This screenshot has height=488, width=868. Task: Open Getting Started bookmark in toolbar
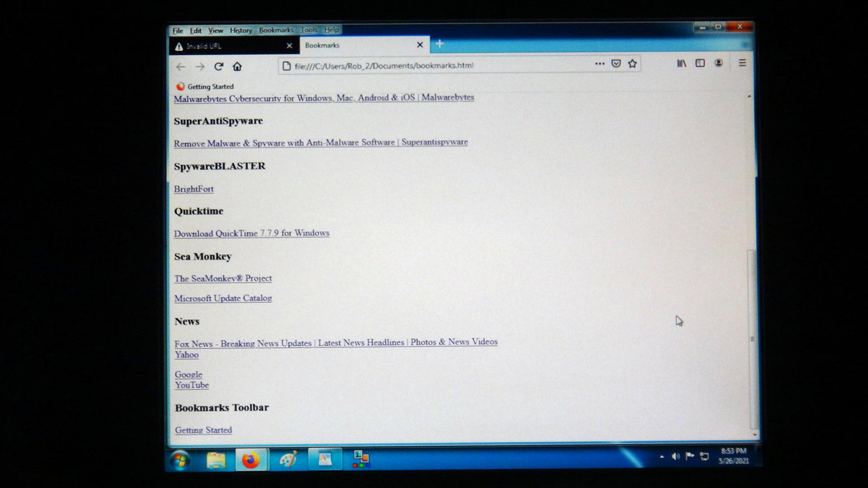point(205,87)
